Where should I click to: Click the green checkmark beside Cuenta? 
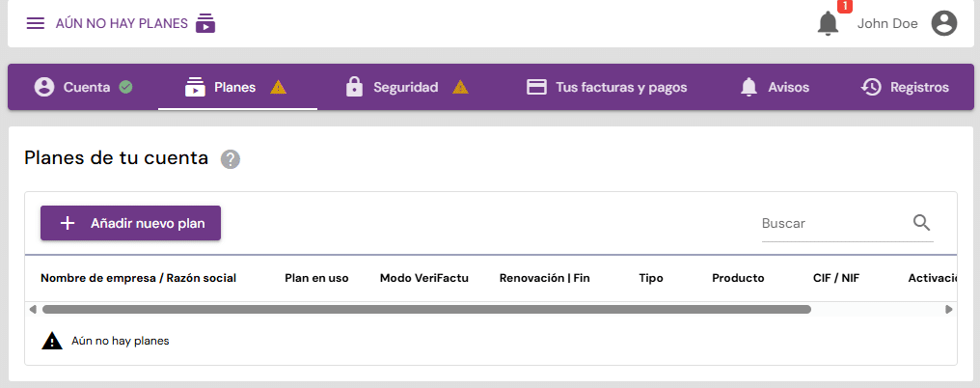125,87
